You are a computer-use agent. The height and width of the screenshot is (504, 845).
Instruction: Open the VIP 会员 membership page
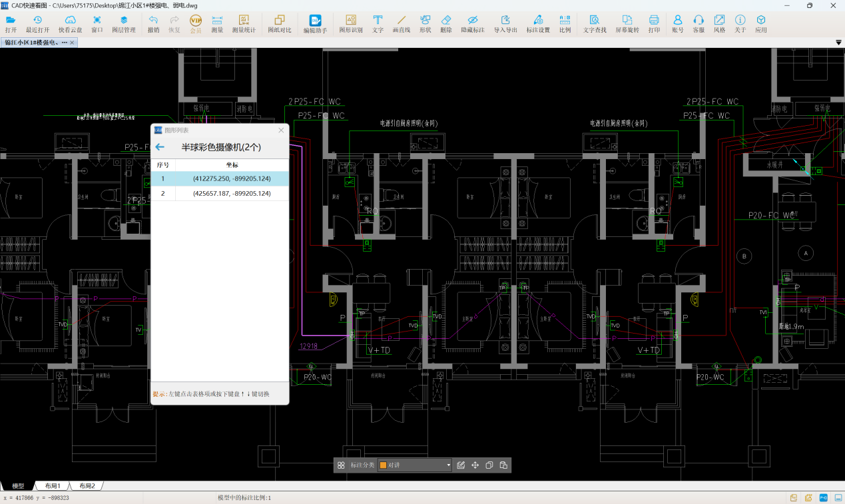point(196,25)
